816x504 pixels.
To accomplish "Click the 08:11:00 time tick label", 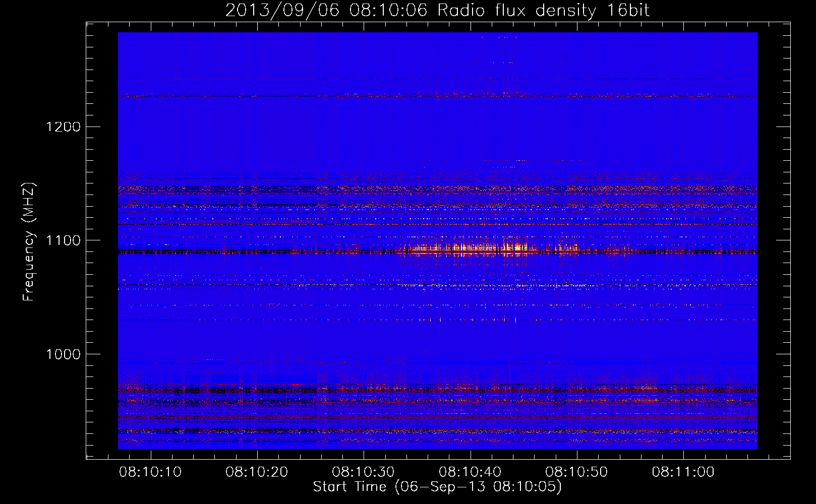I will [x=683, y=472].
